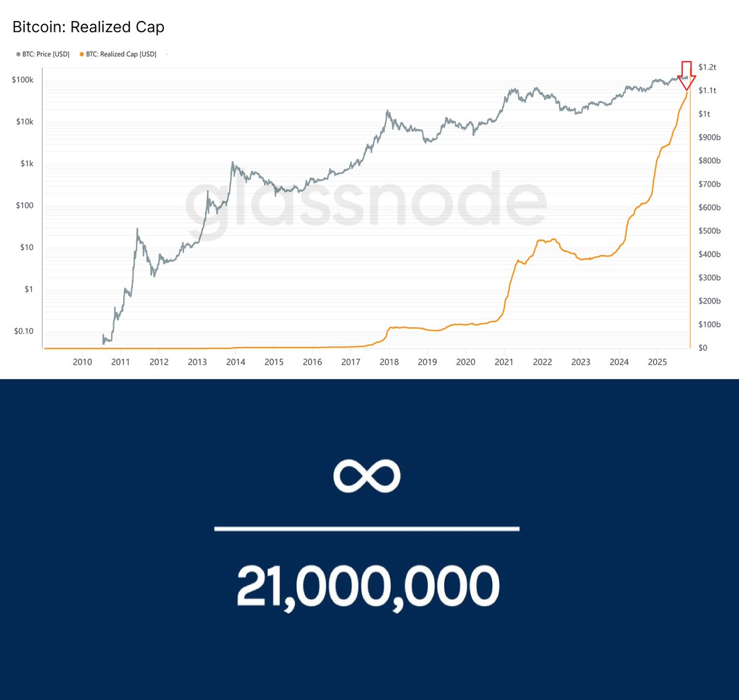Click the $1.2t realized cap axis label
The height and width of the screenshot is (700, 739).
coord(707,67)
